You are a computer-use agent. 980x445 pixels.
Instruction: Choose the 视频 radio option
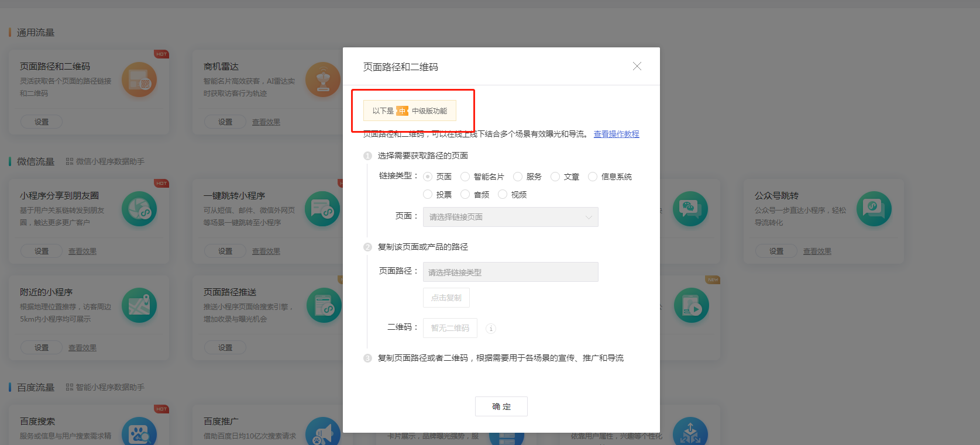(503, 195)
